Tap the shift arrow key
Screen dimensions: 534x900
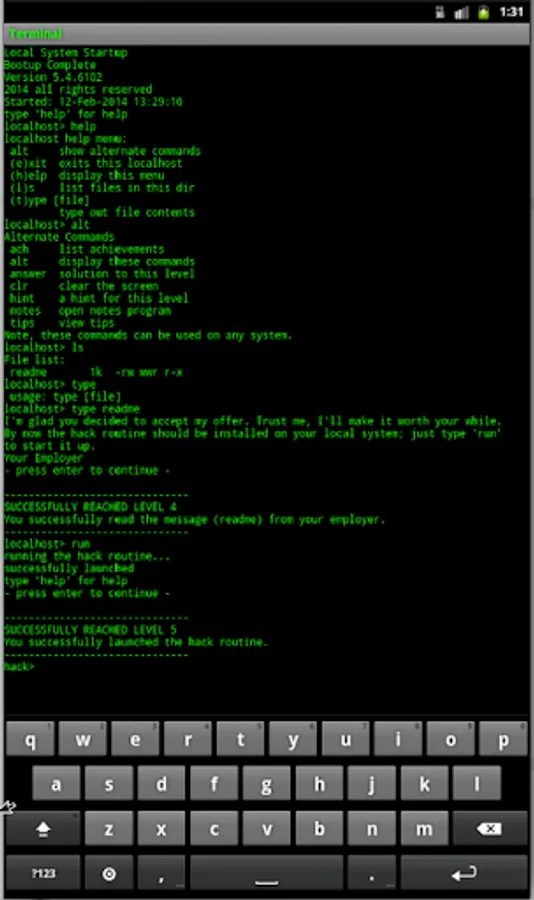tap(43, 828)
